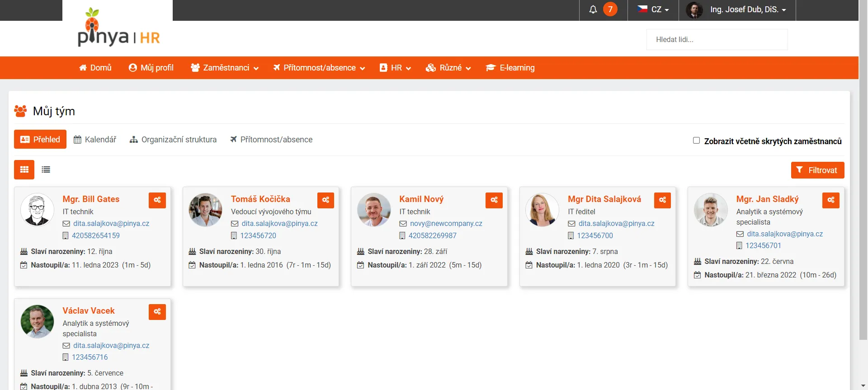Expand the Přítomnost/absence navigation menu
This screenshot has height=390, width=868.
click(x=319, y=68)
